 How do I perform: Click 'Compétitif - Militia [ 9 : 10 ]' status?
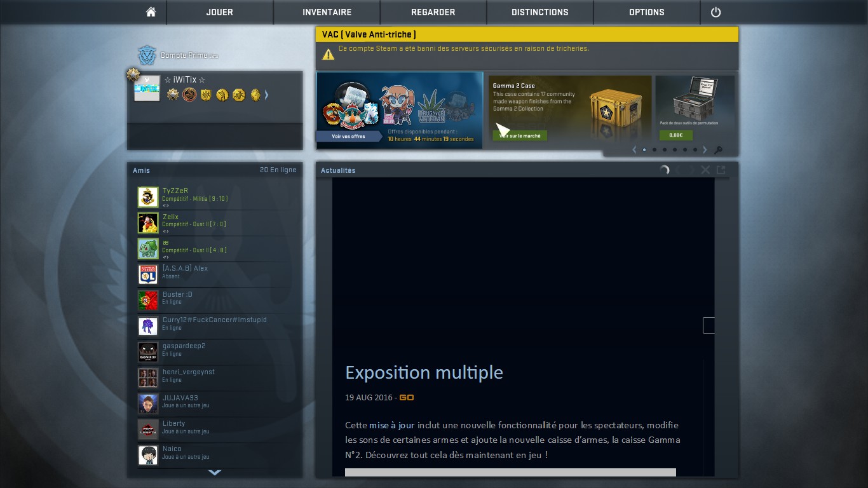coord(195,199)
